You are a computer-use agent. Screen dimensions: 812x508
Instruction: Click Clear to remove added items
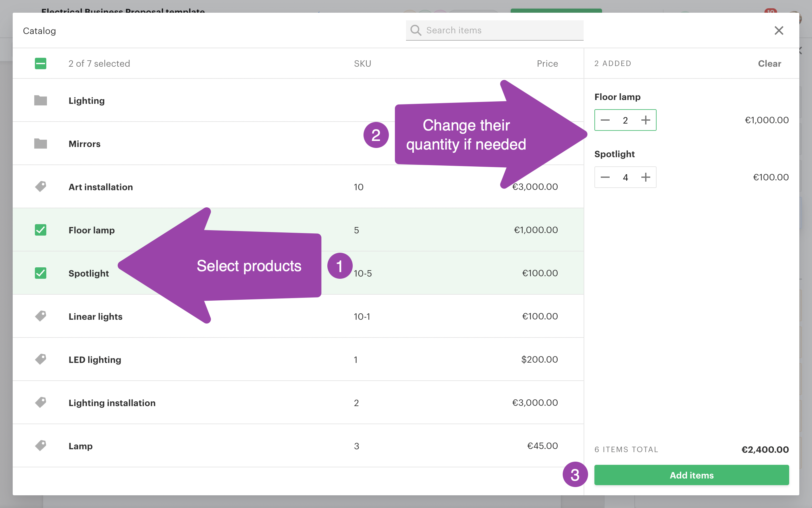coord(769,63)
